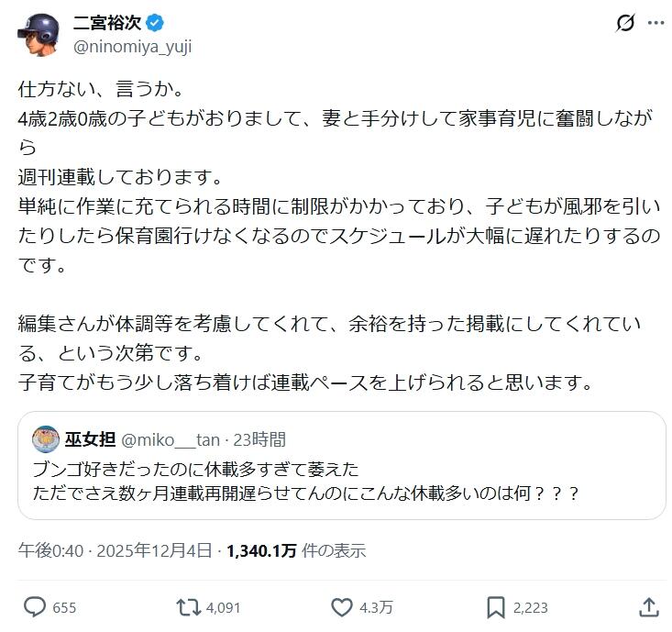672x632 pixels.
Task: Click the reply speech bubble icon
Action: [x=35, y=607]
